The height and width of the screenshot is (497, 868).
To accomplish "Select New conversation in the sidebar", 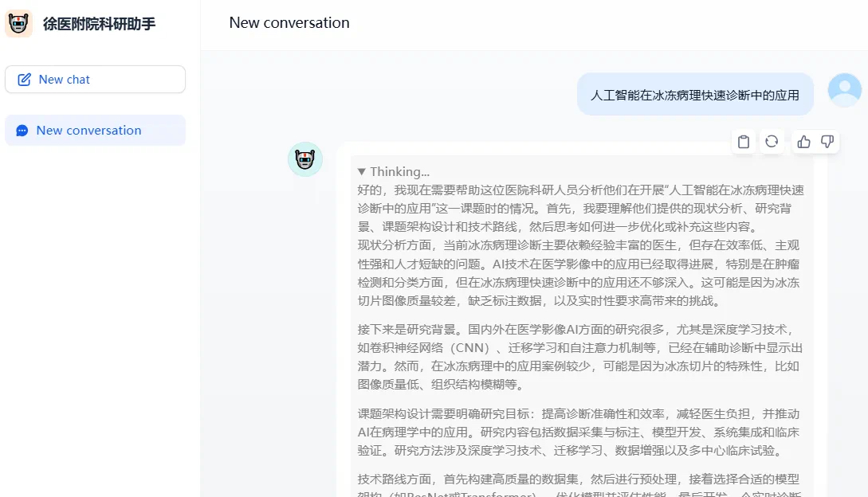I will (95, 130).
